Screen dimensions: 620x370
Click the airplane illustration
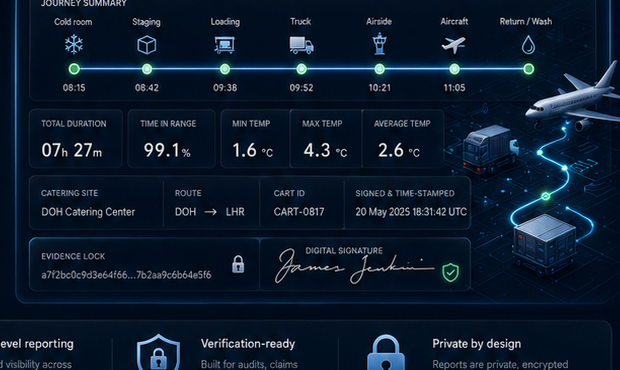pyautogui.click(x=573, y=98)
